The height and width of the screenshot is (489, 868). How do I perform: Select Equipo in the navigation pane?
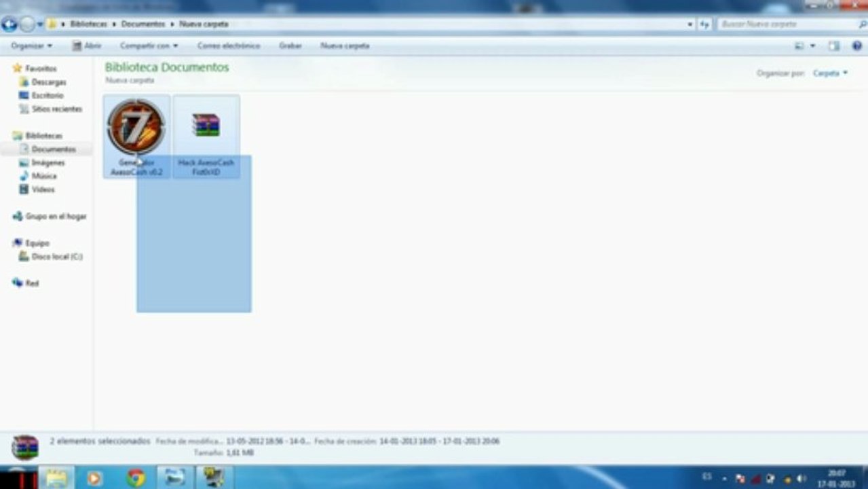tap(37, 243)
